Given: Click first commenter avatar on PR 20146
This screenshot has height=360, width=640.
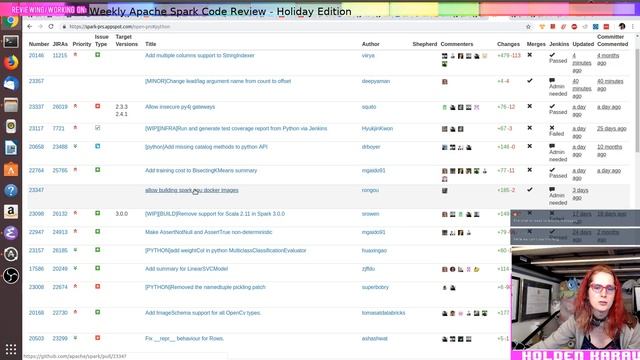Looking at the screenshot, I should coord(444,56).
